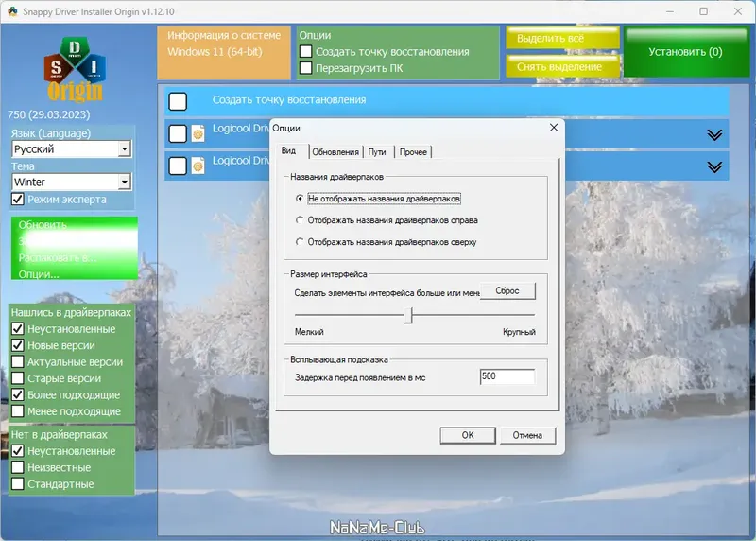Viewport: 756px width, 541px height.
Task: Switch to the Обновления tab
Action: point(335,152)
